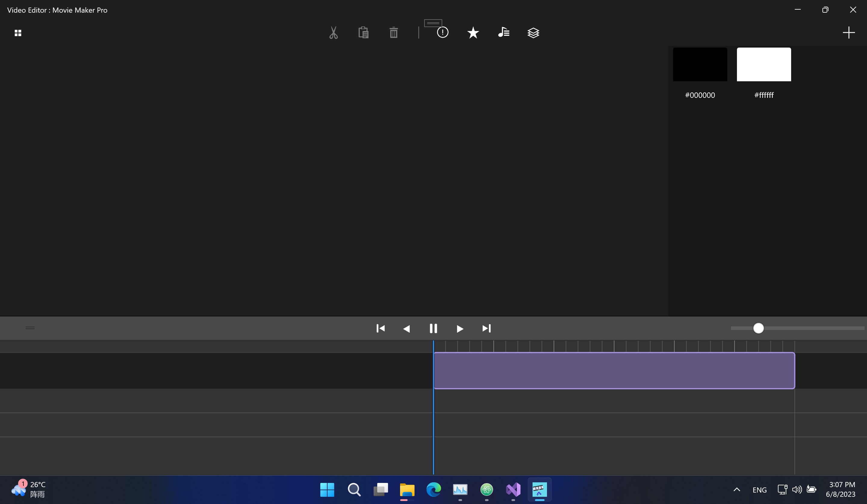Image resolution: width=867 pixels, height=504 pixels.
Task: Open the star effects icon
Action: [x=473, y=33]
